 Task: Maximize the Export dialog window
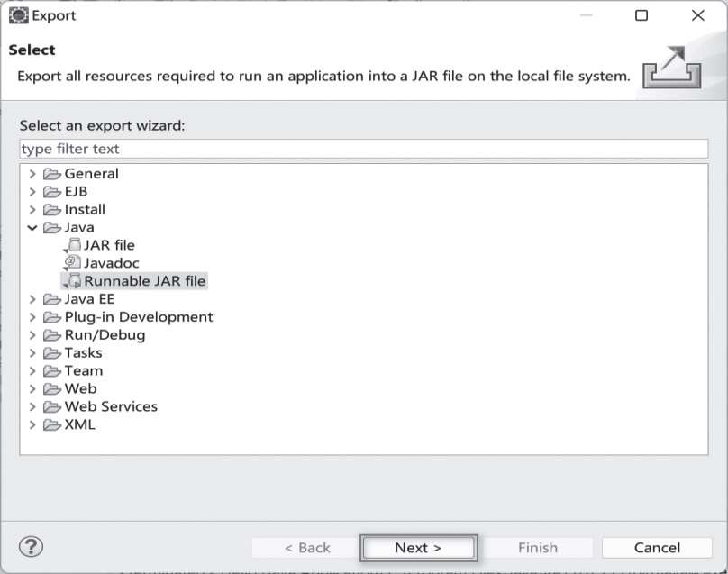coord(642,15)
